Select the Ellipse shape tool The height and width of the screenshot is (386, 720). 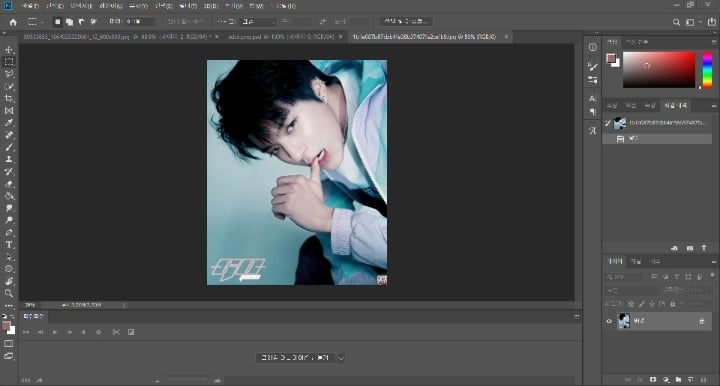click(x=9, y=269)
